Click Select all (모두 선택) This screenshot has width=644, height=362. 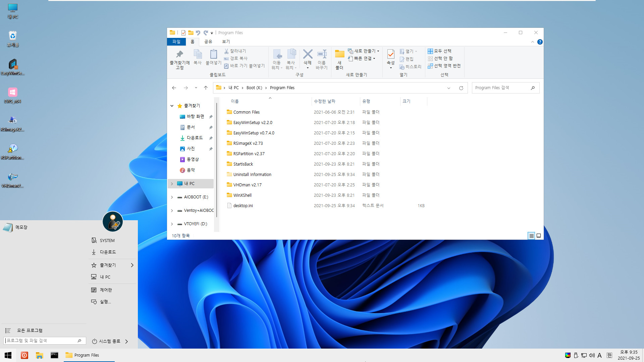(x=439, y=51)
